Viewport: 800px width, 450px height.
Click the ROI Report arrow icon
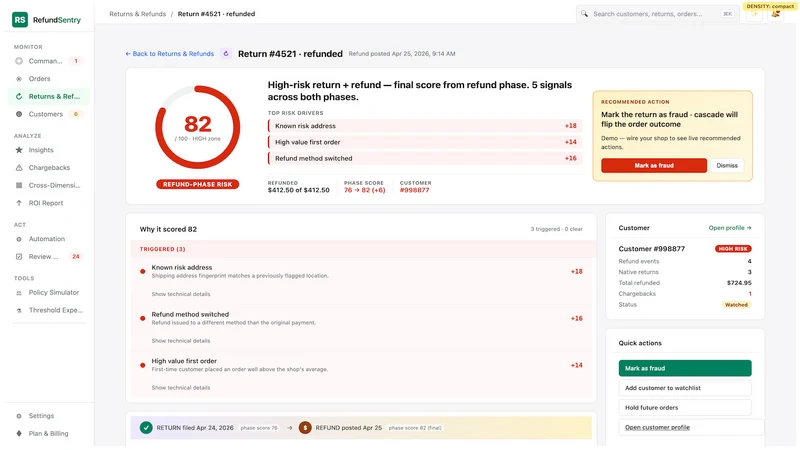pos(19,203)
